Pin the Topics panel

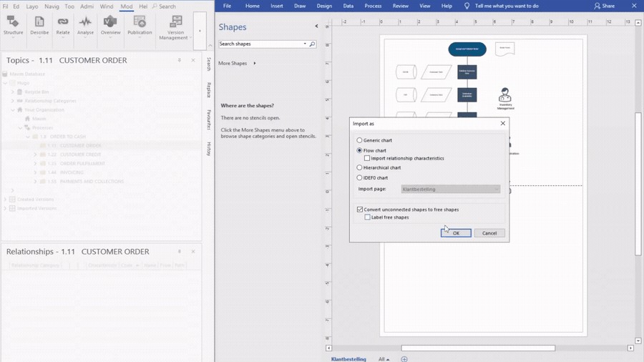[180, 60]
